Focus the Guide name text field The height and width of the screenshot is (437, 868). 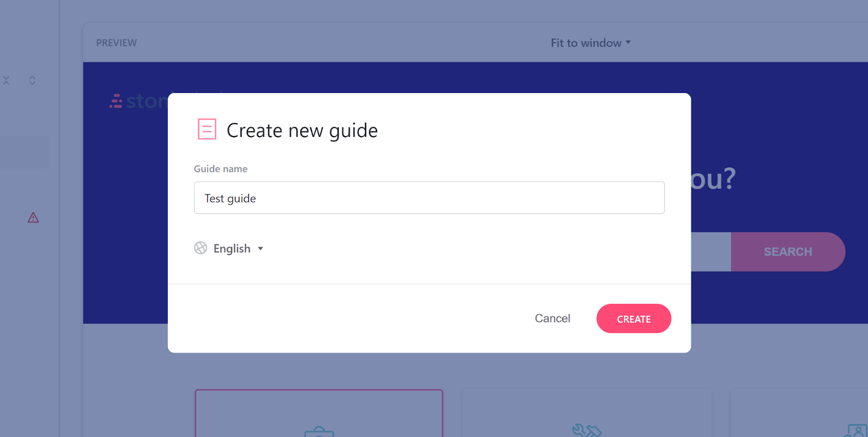[429, 198]
